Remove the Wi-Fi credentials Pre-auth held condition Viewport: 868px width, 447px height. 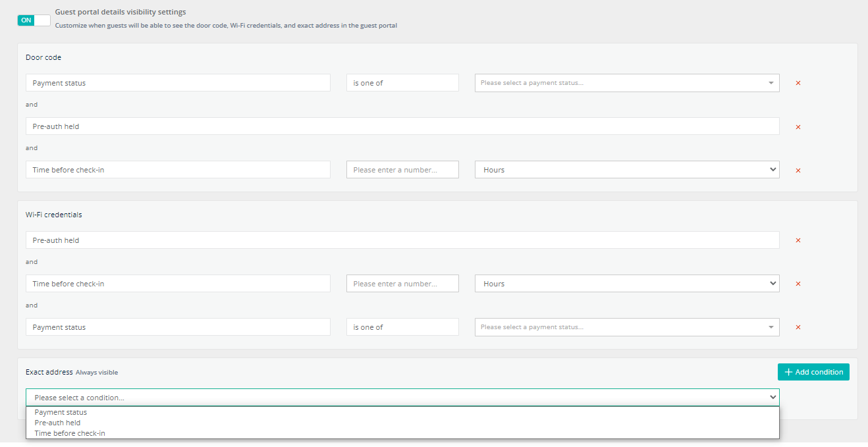(x=798, y=240)
